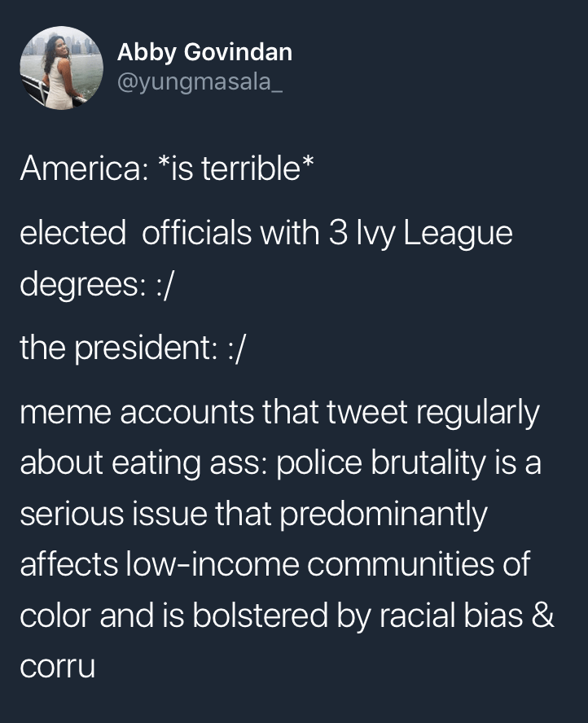The width and height of the screenshot is (588, 723).
Task: Open Abby Govindan's profile photo
Action: (x=59, y=68)
